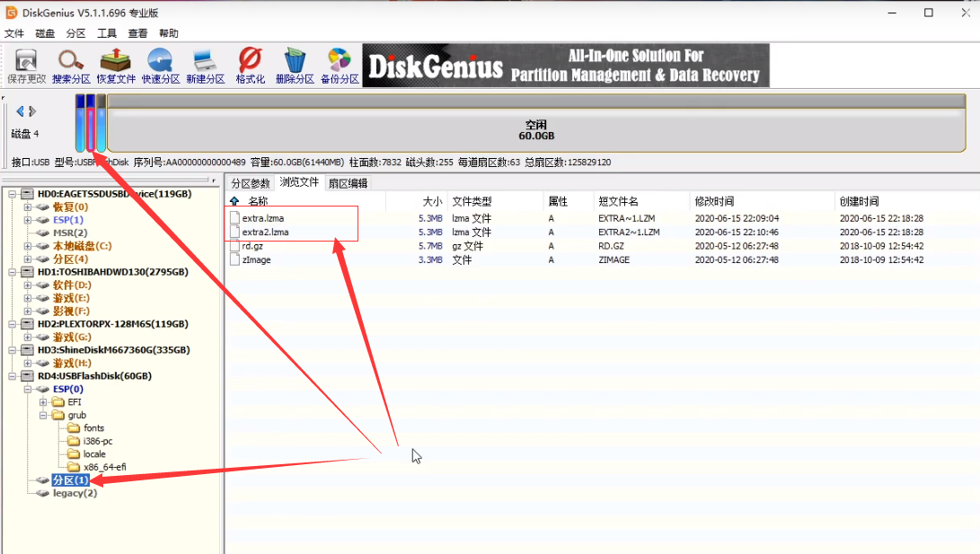This screenshot has width=980, height=554.
Task: Click the DiskGenius banner advertisement
Action: point(566,66)
